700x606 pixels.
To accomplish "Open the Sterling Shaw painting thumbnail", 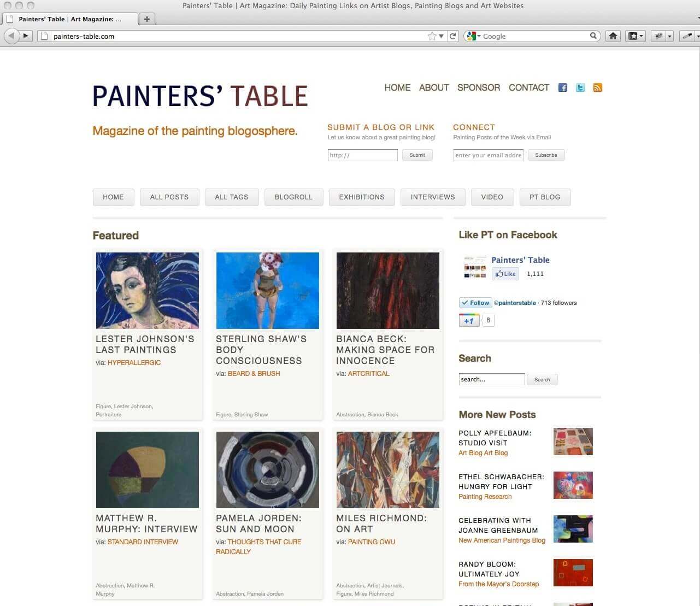I will 268,291.
